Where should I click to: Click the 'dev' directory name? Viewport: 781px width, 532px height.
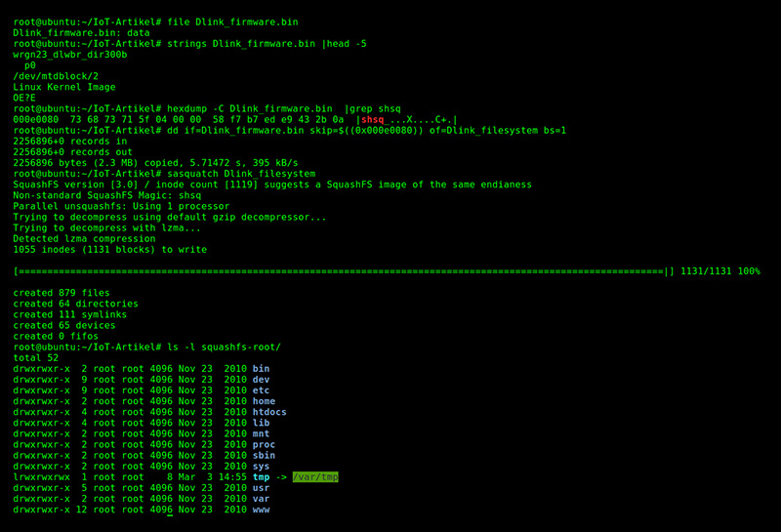tap(261, 380)
